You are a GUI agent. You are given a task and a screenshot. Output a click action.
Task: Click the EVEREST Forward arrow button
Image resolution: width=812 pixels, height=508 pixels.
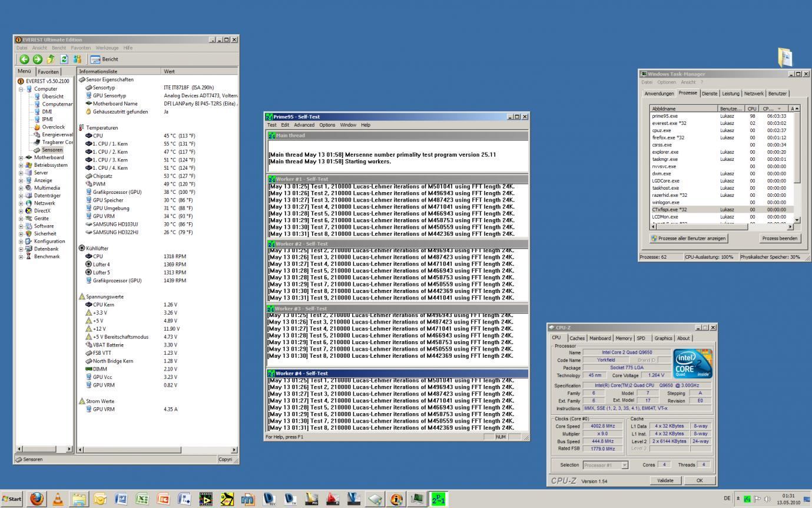pyautogui.click(x=37, y=59)
